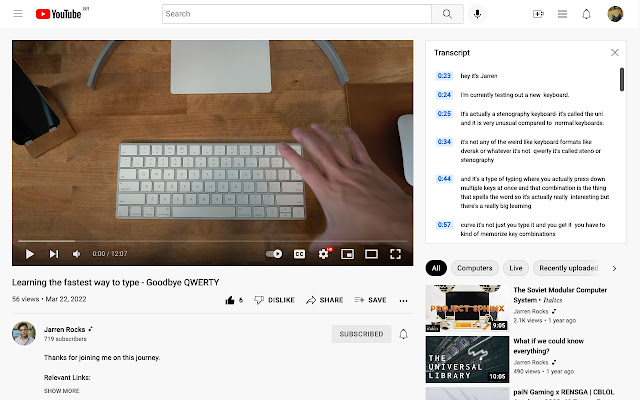Open What if we could know everything
The width and height of the screenshot is (640, 400).
click(x=549, y=346)
